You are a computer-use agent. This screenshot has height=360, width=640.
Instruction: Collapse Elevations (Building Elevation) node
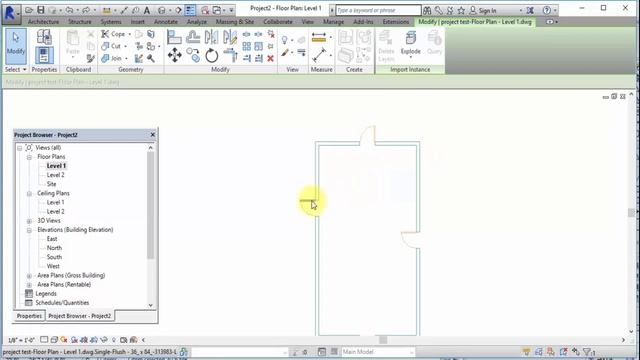coord(29,230)
